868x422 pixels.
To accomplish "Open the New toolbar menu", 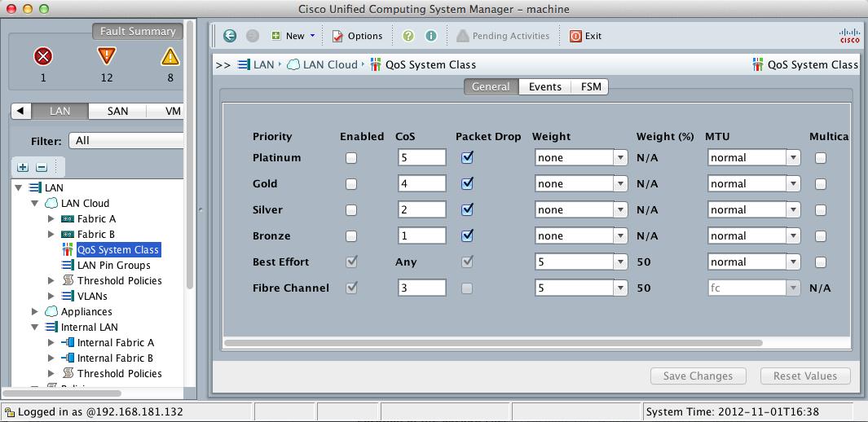I will [x=293, y=36].
